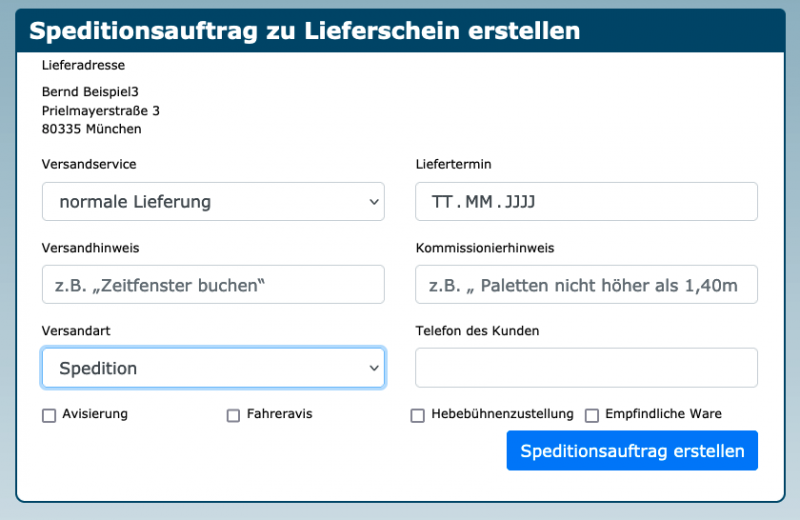Click the Speditionsauftrag zu Lieferschein erstellen title
The image size is (800, 520).
pos(304,31)
